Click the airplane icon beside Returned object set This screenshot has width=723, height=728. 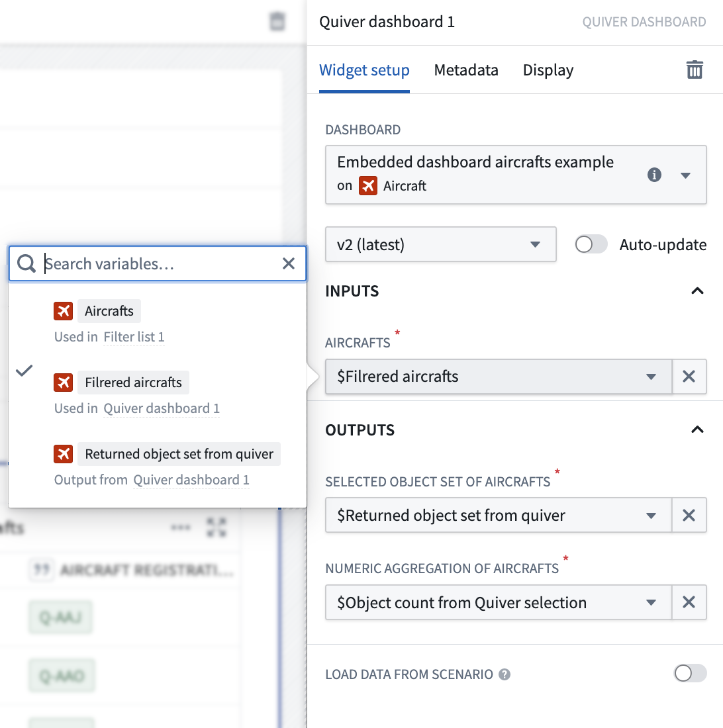click(x=63, y=454)
